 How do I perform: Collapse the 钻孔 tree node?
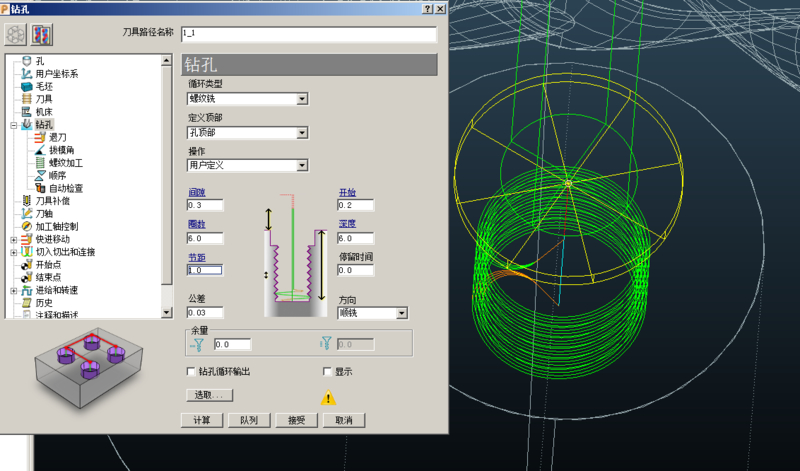coord(14,125)
